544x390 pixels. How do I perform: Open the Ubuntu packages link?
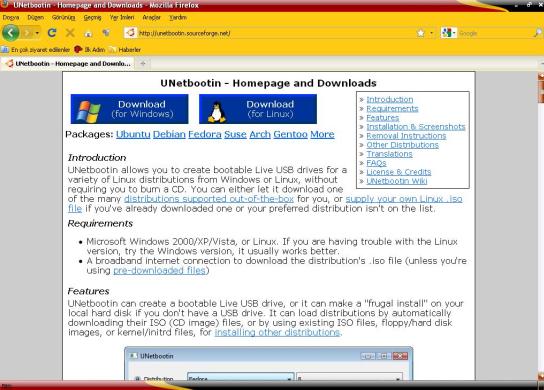pos(133,134)
